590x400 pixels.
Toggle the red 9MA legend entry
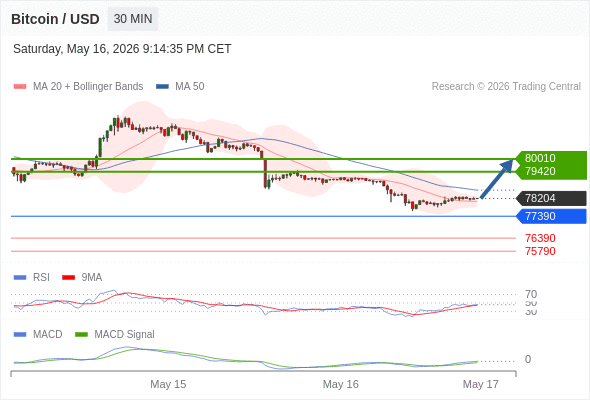(82, 277)
